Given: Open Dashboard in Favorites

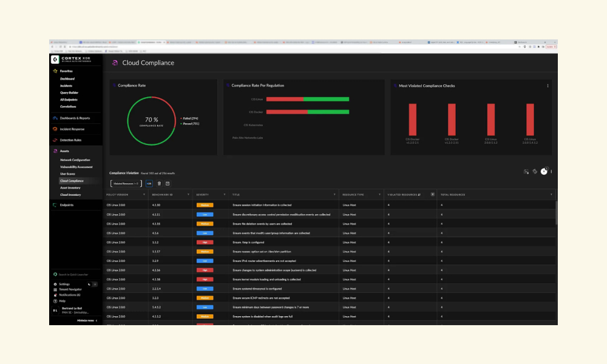Looking at the screenshot, I should pos(67,79).
